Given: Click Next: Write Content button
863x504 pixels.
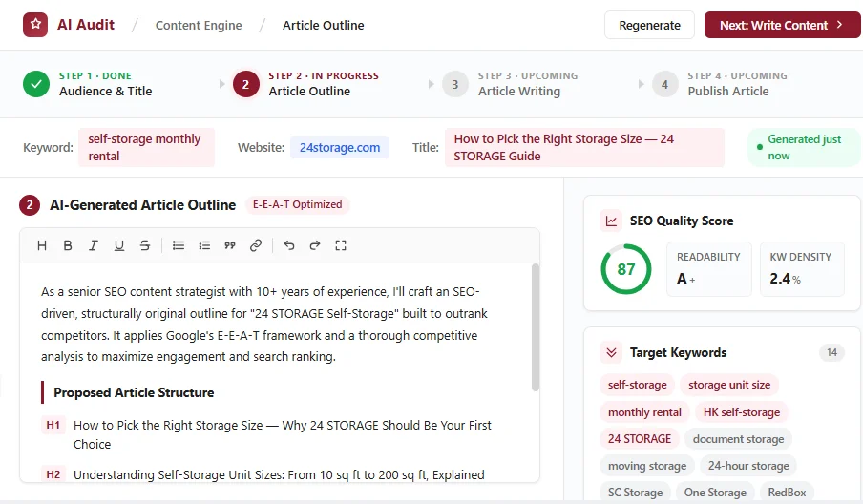Looking at the screenshot, I should [x=782, y=25].
